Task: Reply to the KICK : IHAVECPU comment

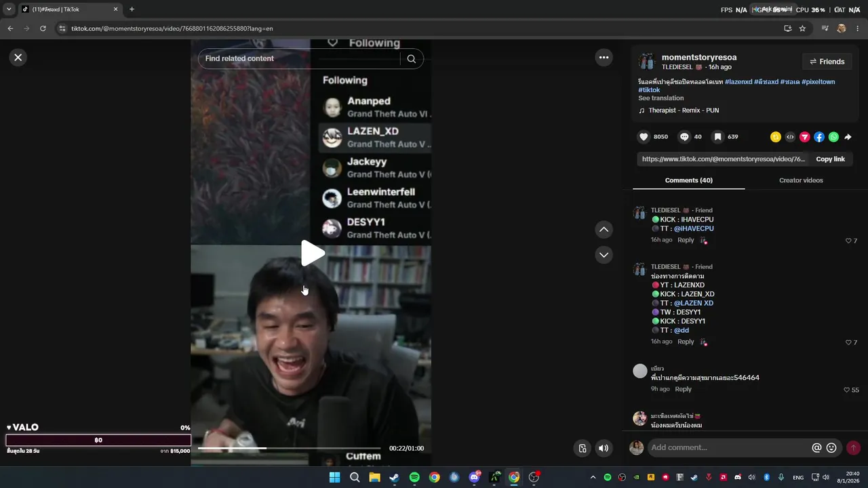Action: pos(686,240)
